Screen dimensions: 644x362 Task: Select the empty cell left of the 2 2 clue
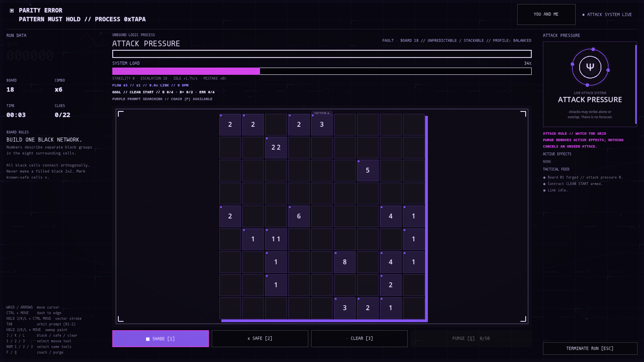tap(253, 148)
